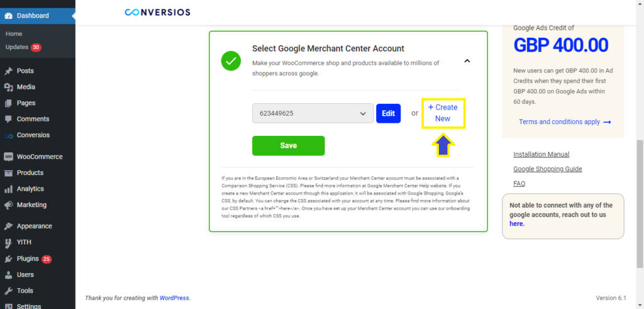Click the 'here.' support link

(517, 224)
